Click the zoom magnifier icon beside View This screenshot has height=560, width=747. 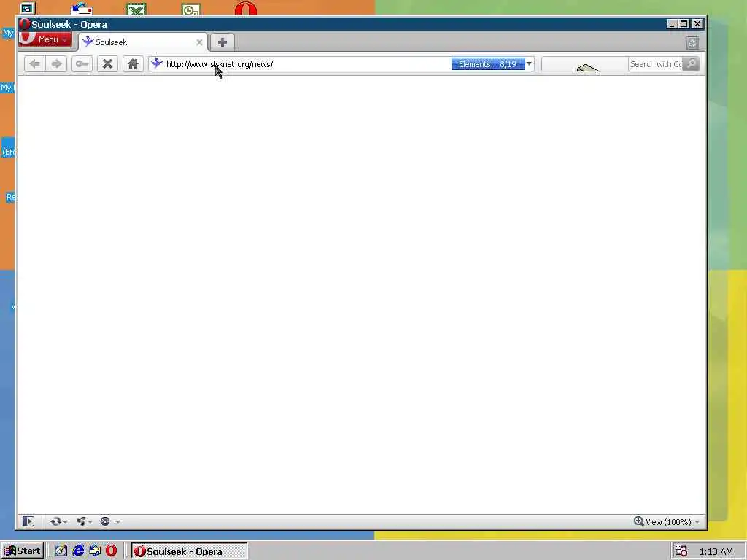tap(639, 521)
